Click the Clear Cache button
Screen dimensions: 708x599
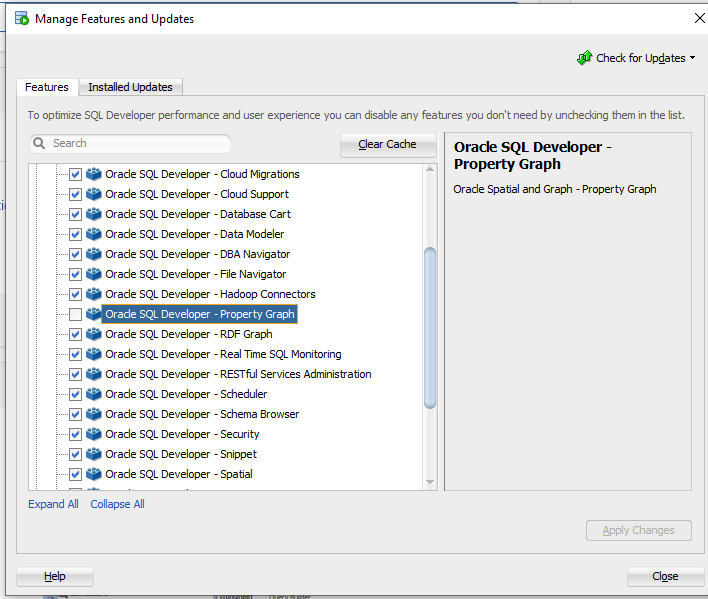click(388, 144)
